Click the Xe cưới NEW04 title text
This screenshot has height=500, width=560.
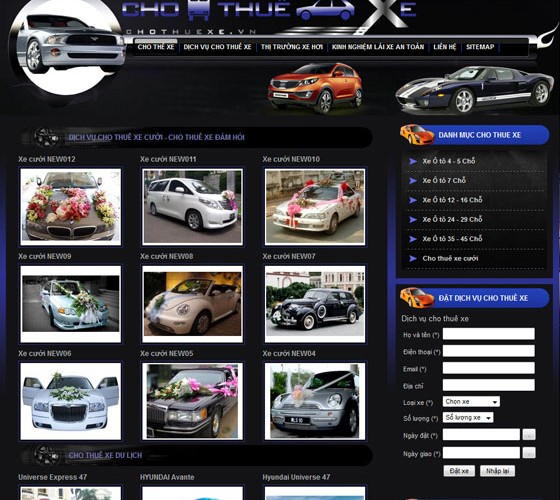[x=289, y=354]
